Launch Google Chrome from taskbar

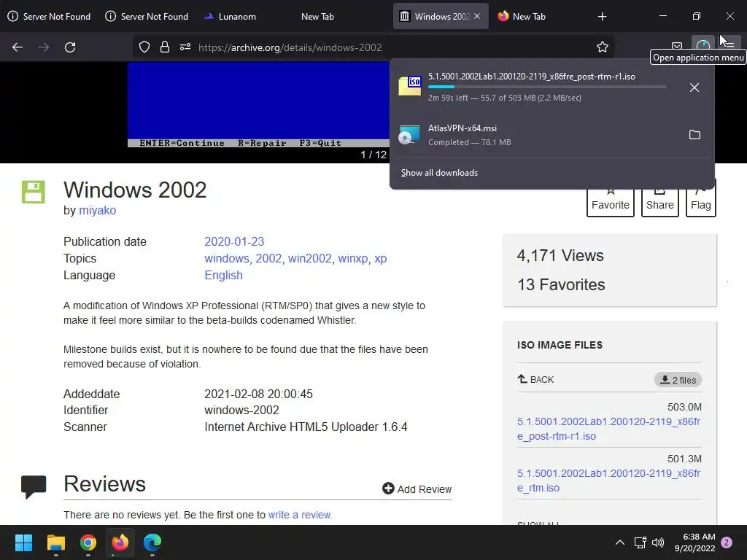(88, 542)
